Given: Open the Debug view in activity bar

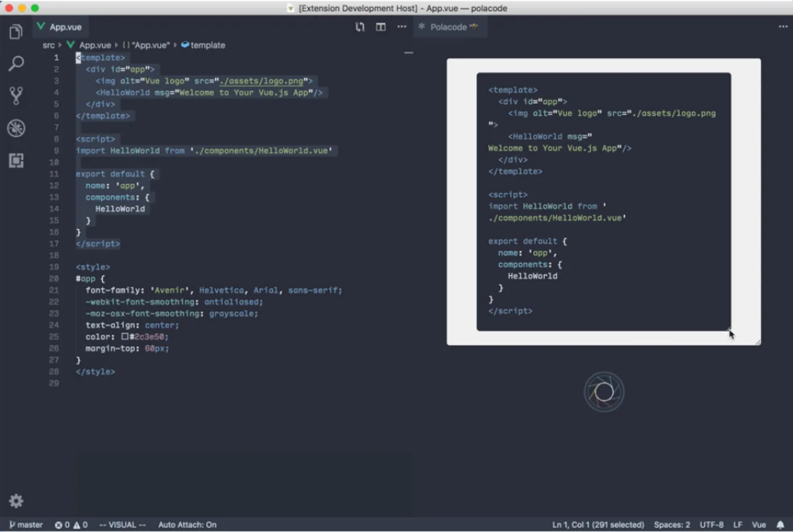Looking at the screenshot, I should (x=16, y=128).
